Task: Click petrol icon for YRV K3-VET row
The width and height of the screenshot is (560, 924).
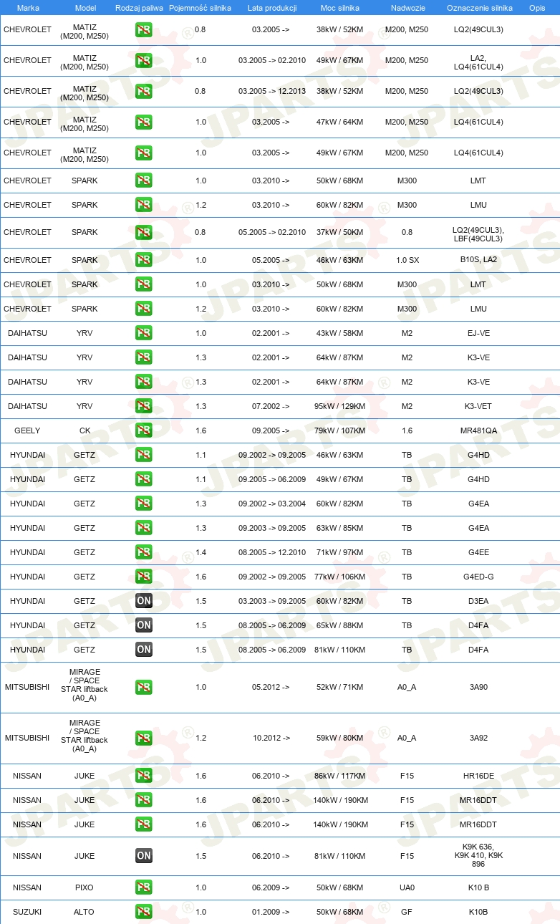Action: click(144, 406)
